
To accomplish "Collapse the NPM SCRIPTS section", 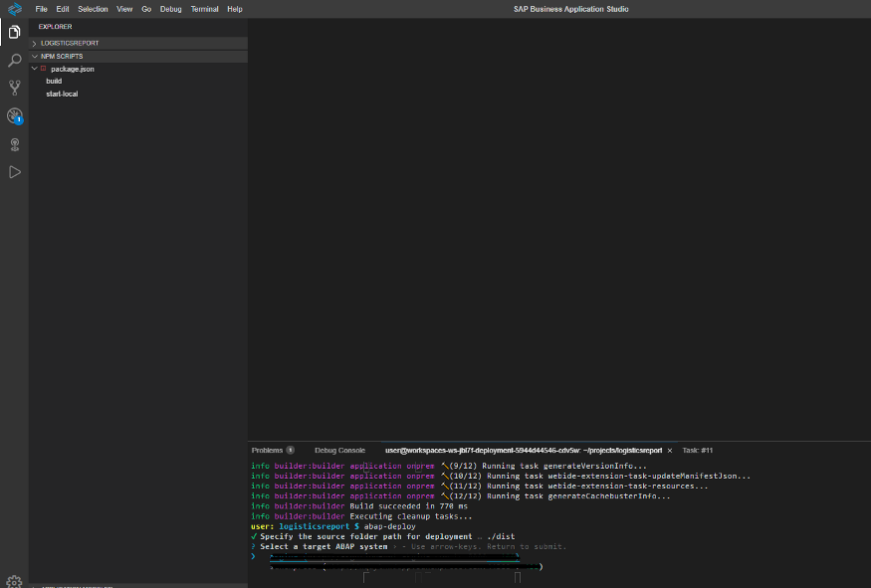I will [x=137, y=56].
